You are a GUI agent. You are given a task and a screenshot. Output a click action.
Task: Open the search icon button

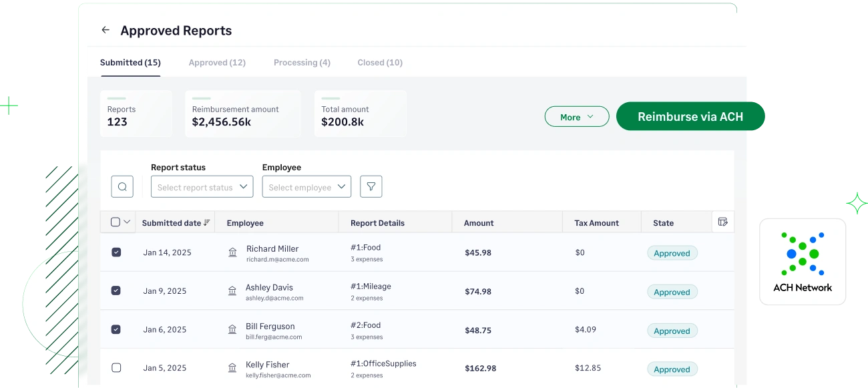click(122, 187)
